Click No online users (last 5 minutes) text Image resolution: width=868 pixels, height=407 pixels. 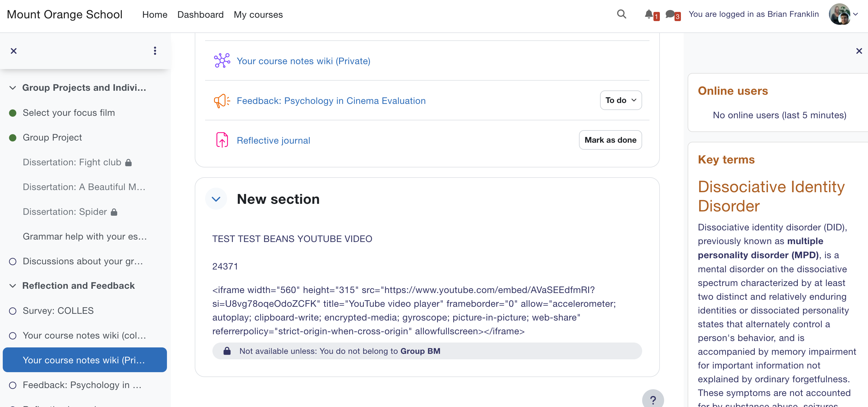[x=779, y=115]
